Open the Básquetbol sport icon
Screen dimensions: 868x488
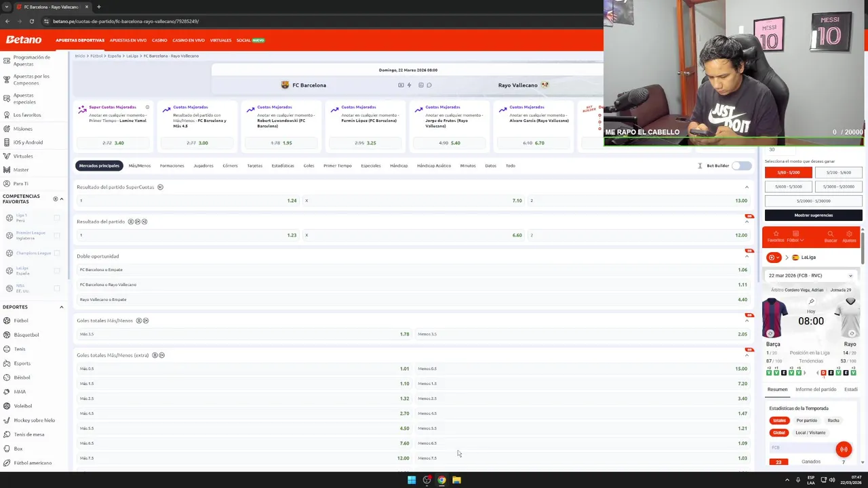coord(7,335)
